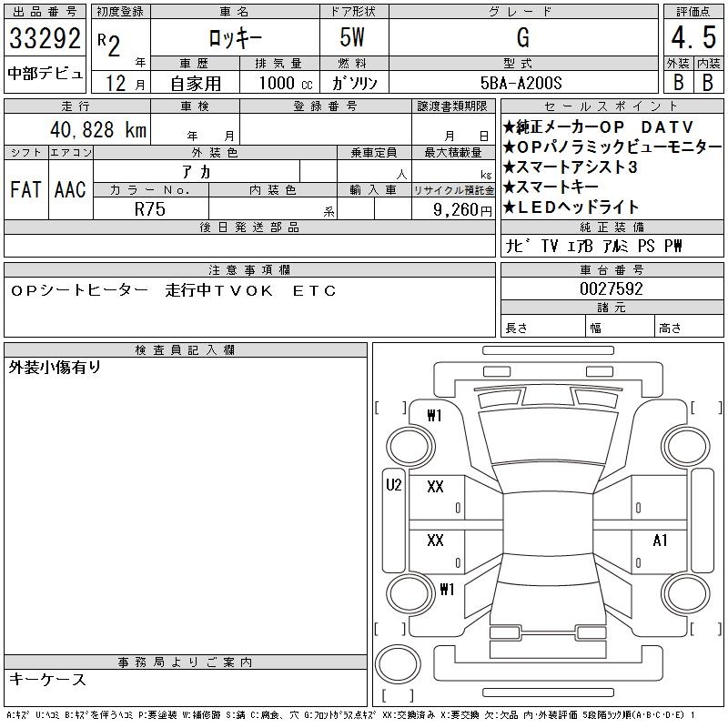
Task: Click the damage code legend line
Action: [x=350, y=715]
